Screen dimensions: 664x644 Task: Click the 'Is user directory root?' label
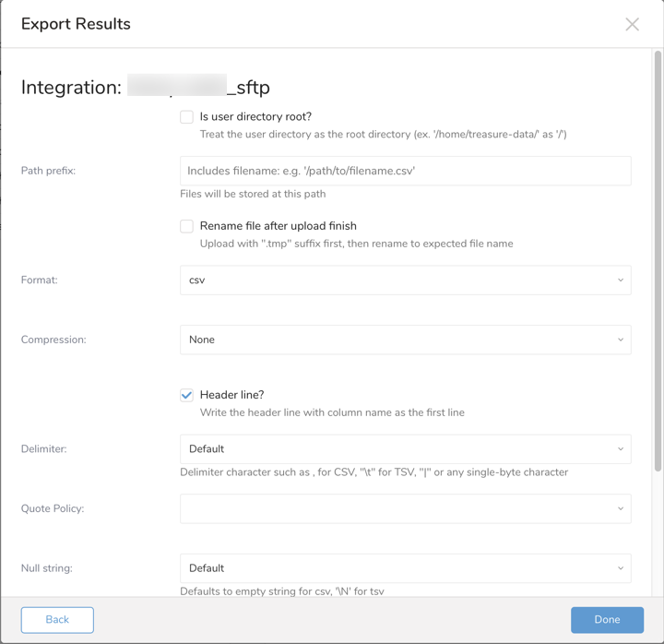coord(255,117)
